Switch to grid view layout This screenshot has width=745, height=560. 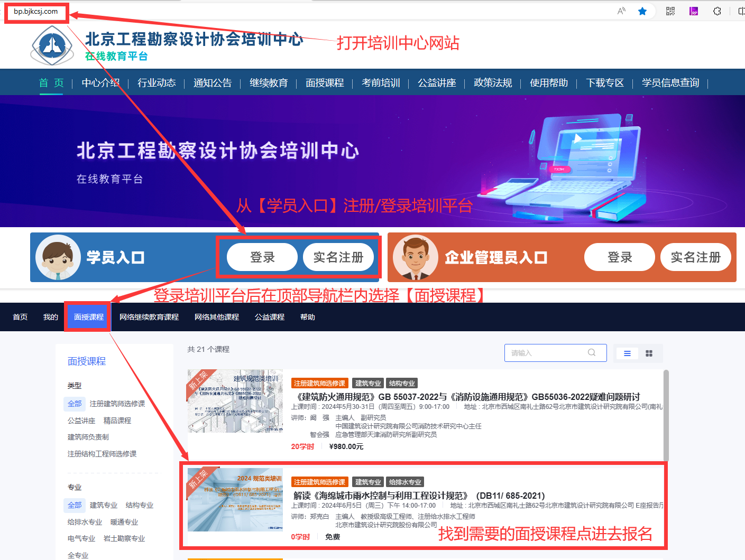pos(649,353)
